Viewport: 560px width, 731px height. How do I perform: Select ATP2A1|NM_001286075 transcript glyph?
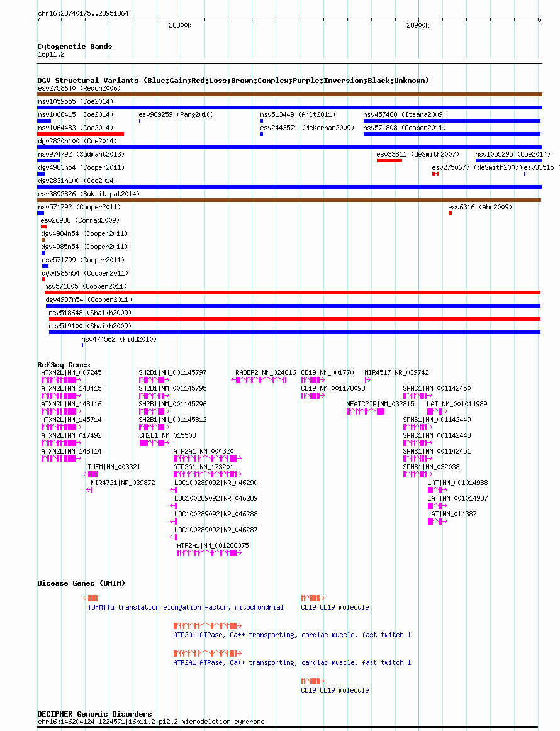[x=210, y=553]
